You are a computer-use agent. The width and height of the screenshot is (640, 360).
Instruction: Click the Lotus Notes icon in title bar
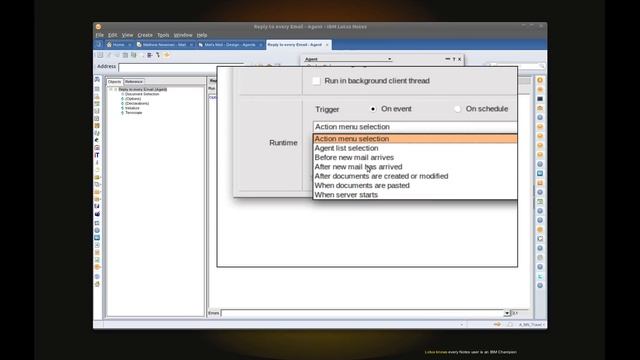click(98, 27)
